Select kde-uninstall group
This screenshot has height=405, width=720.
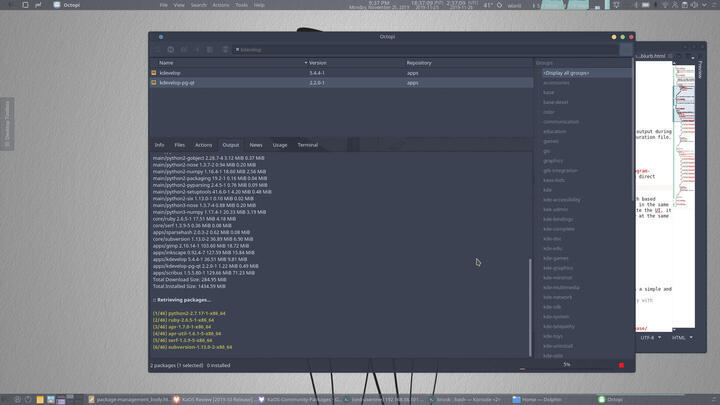[558, 346]
